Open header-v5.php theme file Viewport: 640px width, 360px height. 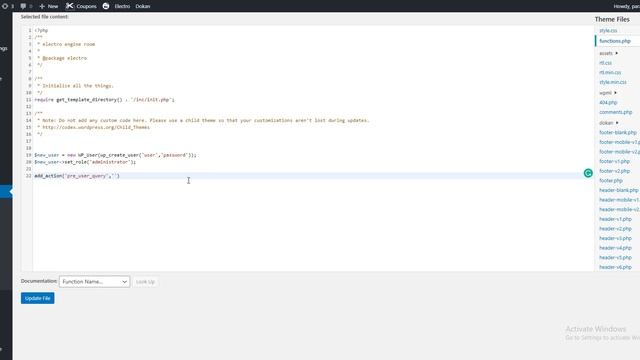tap(615, 257)
